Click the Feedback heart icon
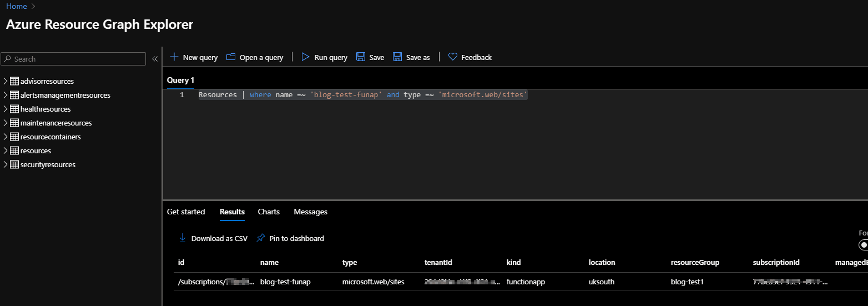Screen dimensions: 868x306 pos(452,57)
